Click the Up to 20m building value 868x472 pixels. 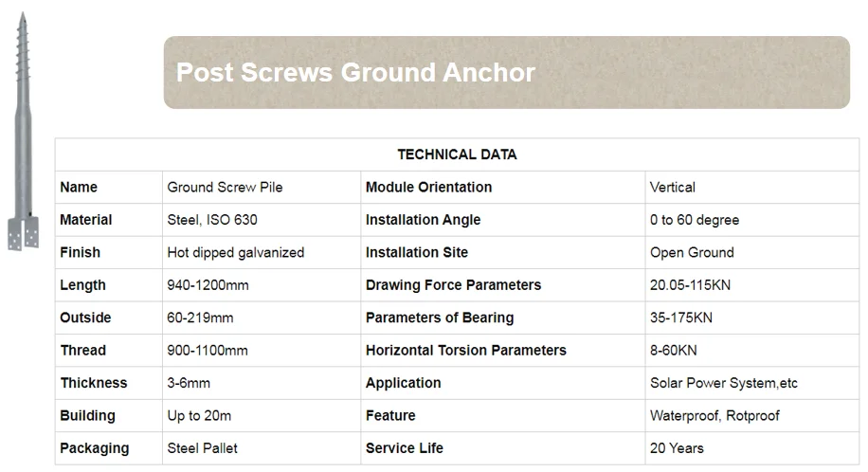pyautogui.click(x=199, y=416)
